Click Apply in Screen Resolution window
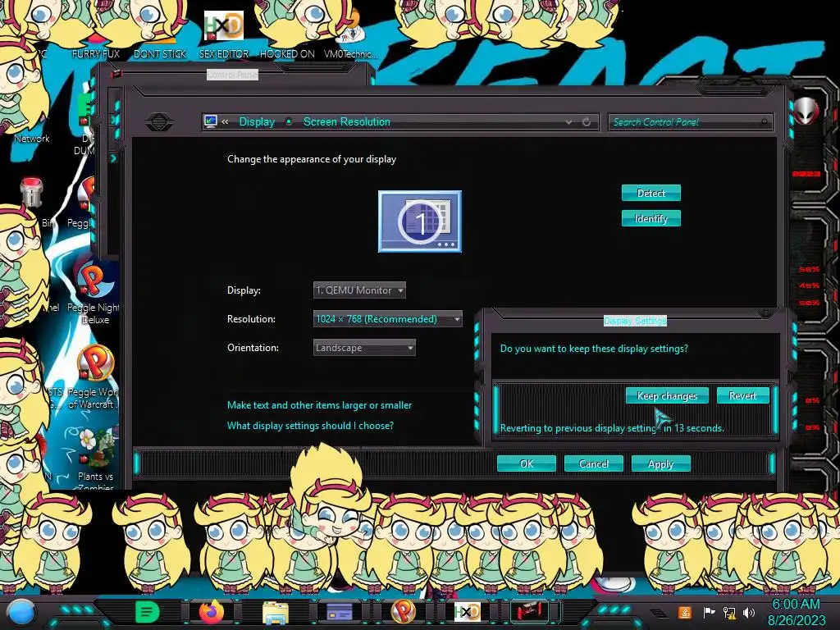This screenshot has width=840, height=630. (660, 464)
